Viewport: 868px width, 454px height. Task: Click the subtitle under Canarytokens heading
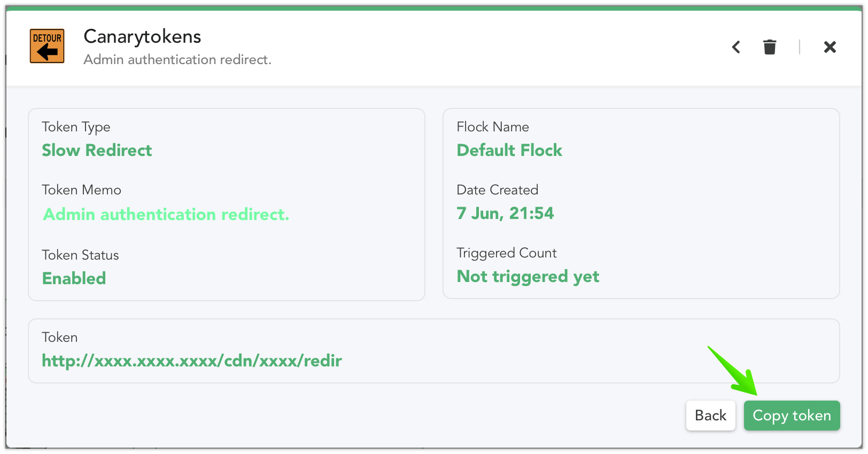click(177, 59)
